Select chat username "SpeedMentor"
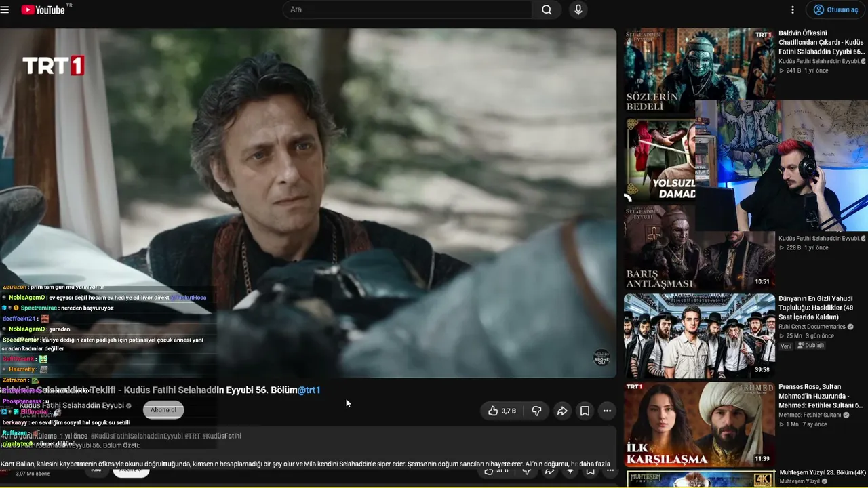Image resolution: width=868 pixels, height=488 pixels. coord(20,340)
